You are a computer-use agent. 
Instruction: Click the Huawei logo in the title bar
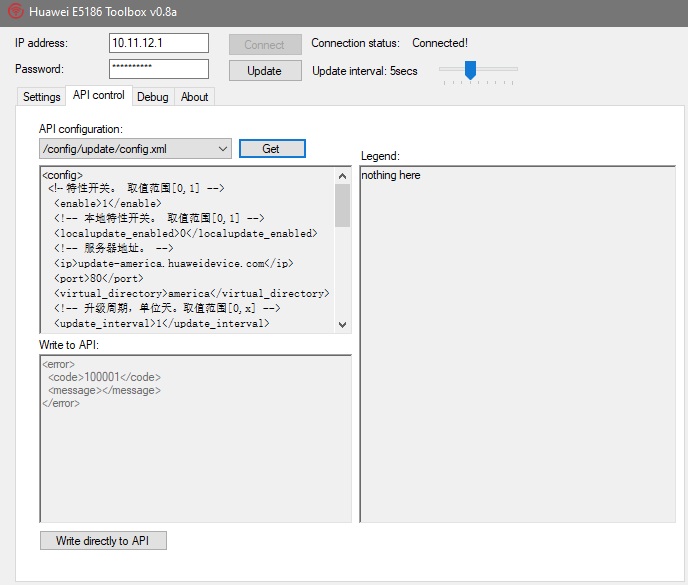tap(14, 12)
